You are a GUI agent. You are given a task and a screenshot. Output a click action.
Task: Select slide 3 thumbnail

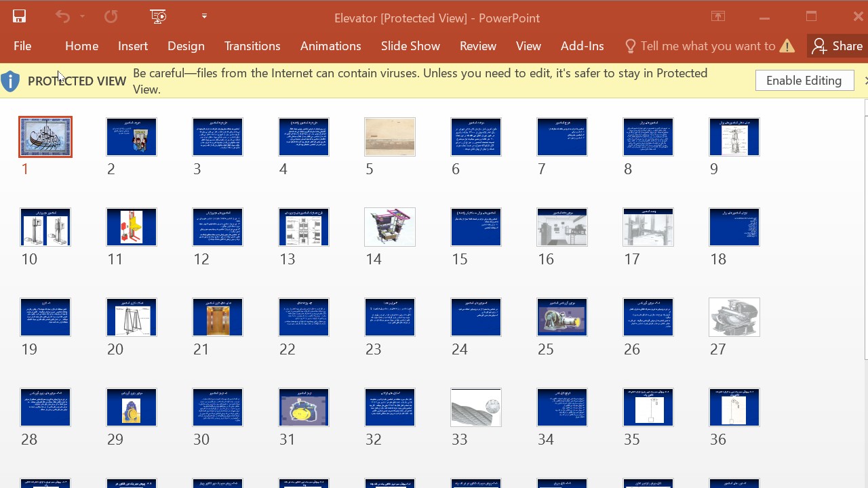(x=218, y=137)
